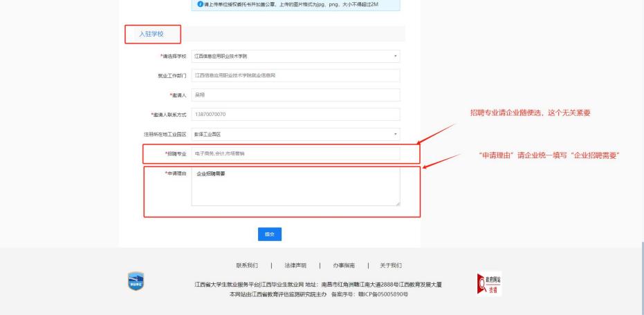644x315 pixels.
Task: Submit the form with the 提交 button
Action: click(x=270, y=234)
